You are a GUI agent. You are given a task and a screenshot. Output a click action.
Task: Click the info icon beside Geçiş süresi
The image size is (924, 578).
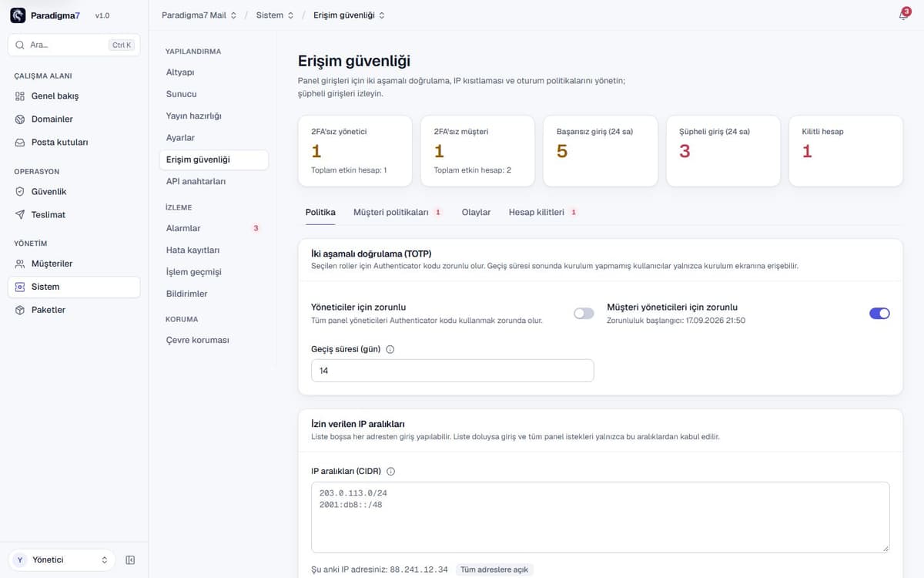(x=390, y=349)
